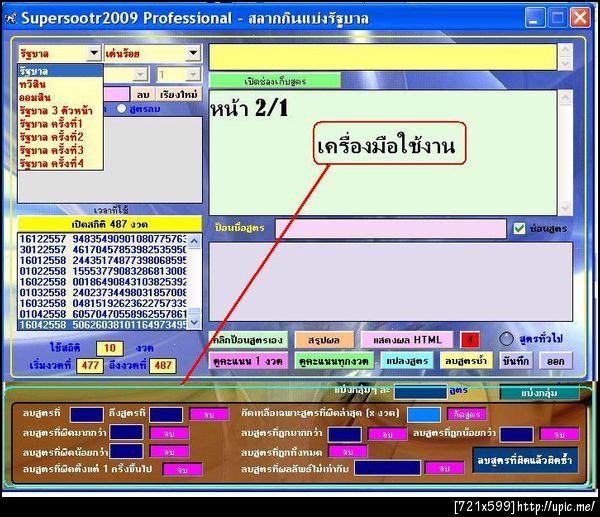Screen dimensions: 600x517
Task: Click the แสดงผล HTML button
Action: coord(407,340)
